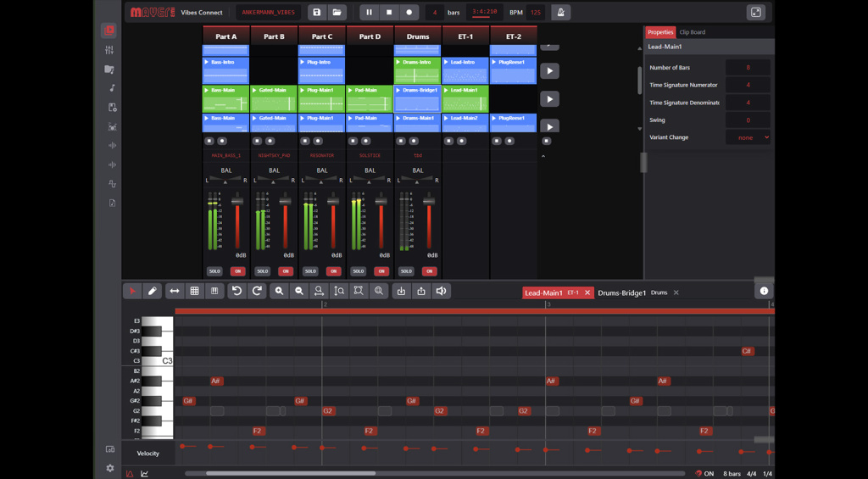Screen dimensions: 868x479
Task: Toggle the metronome icon
Action: (x=561, y=12)
